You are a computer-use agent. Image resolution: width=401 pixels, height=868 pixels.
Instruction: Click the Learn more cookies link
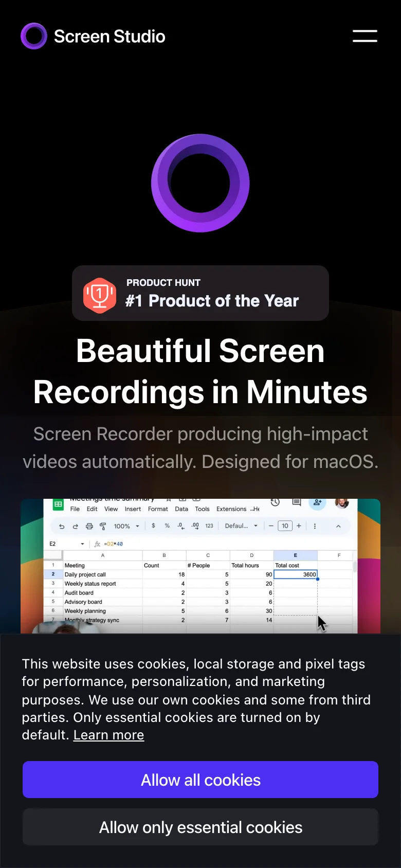point(108,735)
